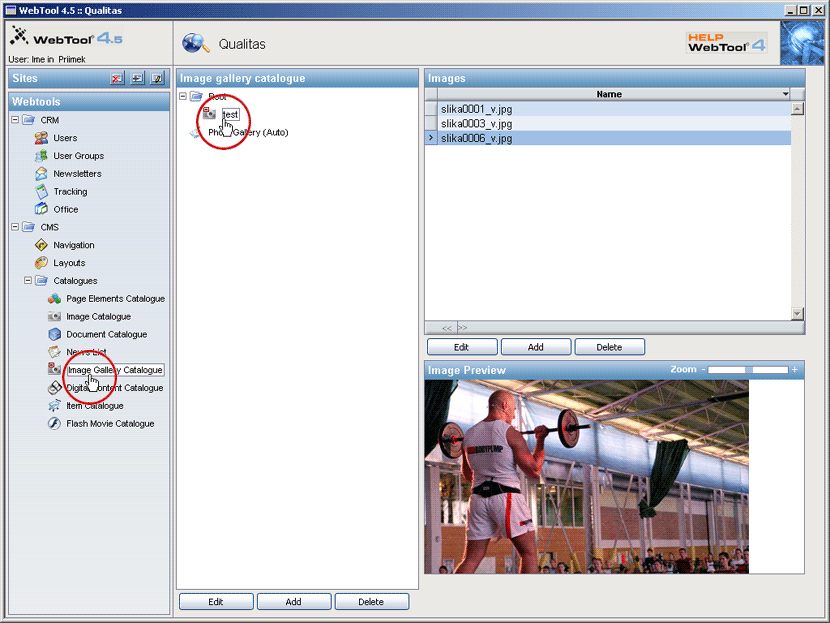Click the Item Catalogue cart icon
The height and width of the screenshot is (623, 830).
point(55,406)
